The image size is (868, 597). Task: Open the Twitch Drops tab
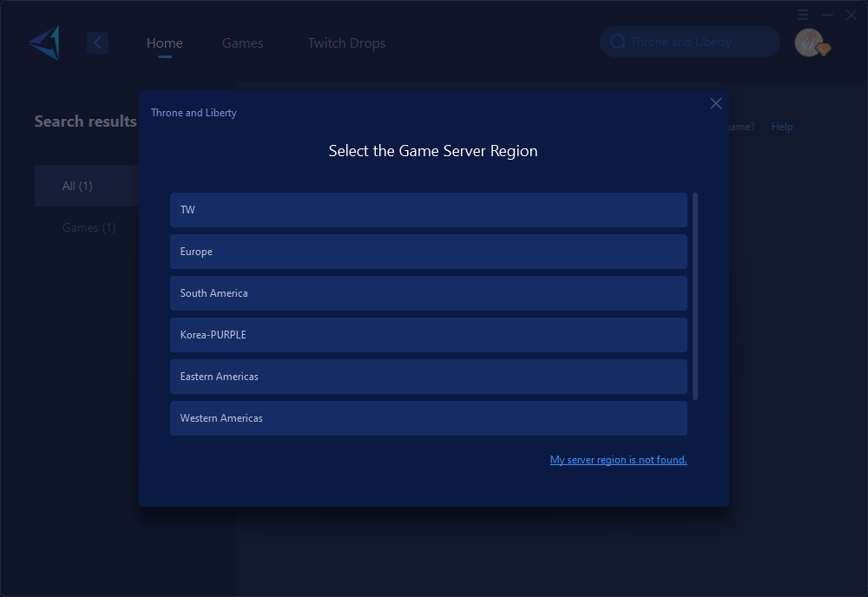coord(346,43)
